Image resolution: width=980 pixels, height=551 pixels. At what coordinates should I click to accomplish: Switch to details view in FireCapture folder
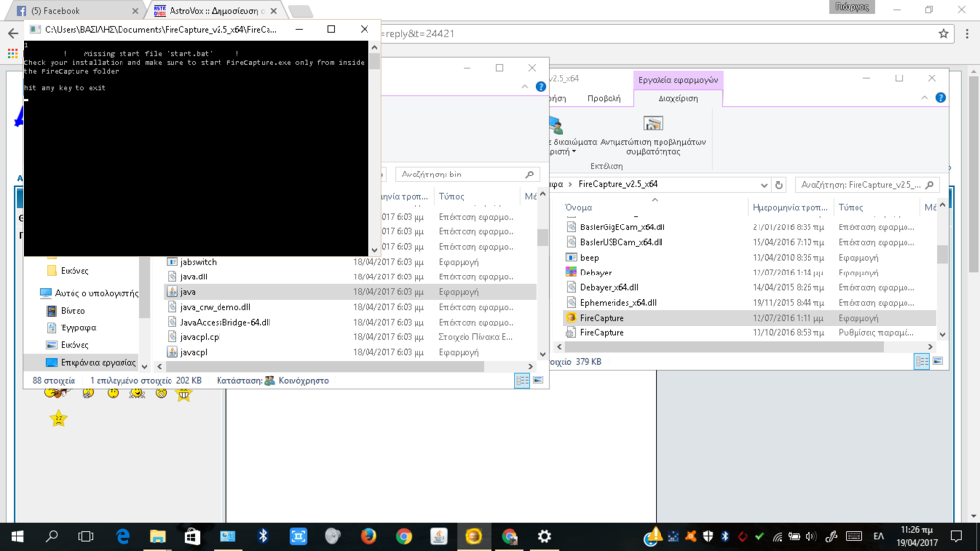tap(921, 362)
